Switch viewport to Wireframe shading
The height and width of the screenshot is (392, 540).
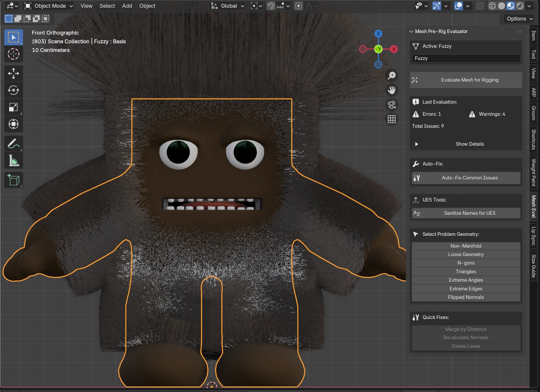coord(492,6)
